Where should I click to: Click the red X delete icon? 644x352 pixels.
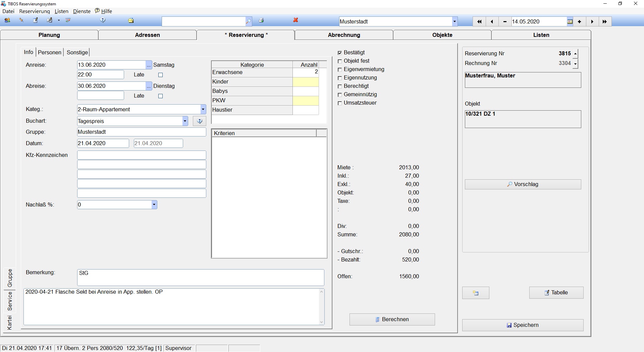pos(296,20)
